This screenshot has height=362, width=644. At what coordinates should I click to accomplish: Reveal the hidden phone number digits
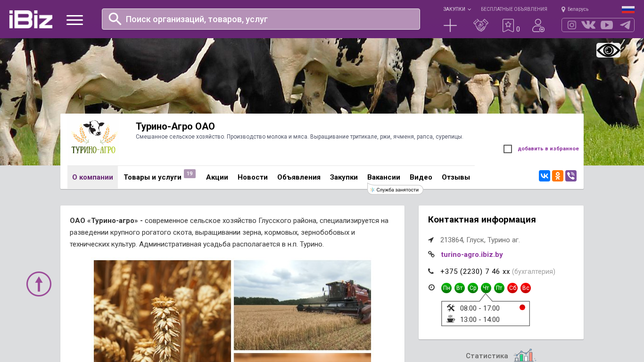pos(506,271)
